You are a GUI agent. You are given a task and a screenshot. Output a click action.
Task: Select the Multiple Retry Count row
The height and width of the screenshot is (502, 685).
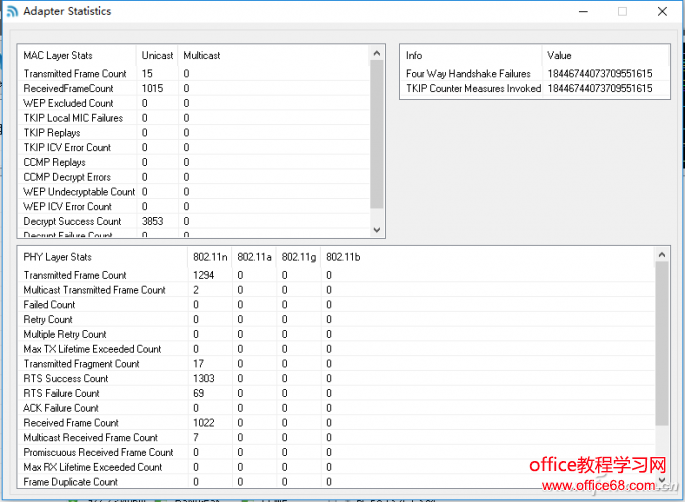pos(336,335)
